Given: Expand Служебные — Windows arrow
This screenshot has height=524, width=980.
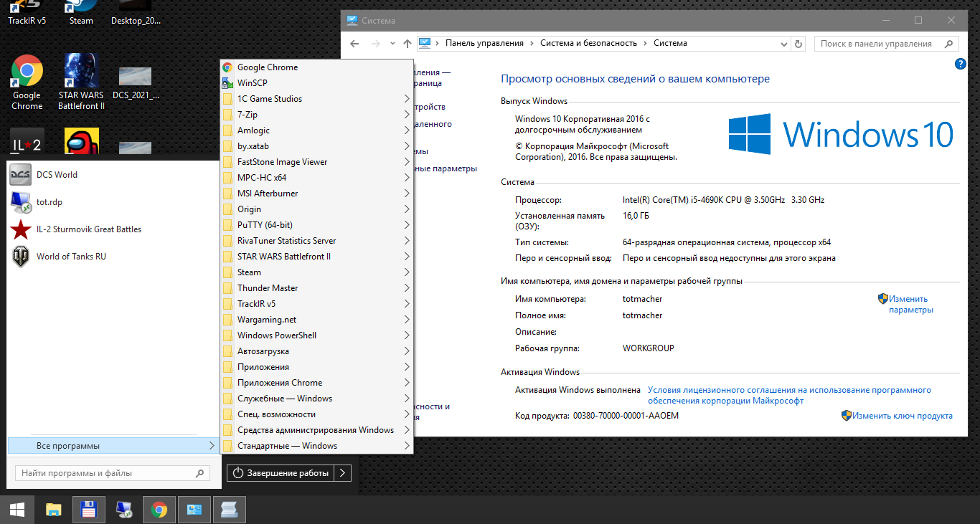Looking at the screenshot, I should [407, 399].
